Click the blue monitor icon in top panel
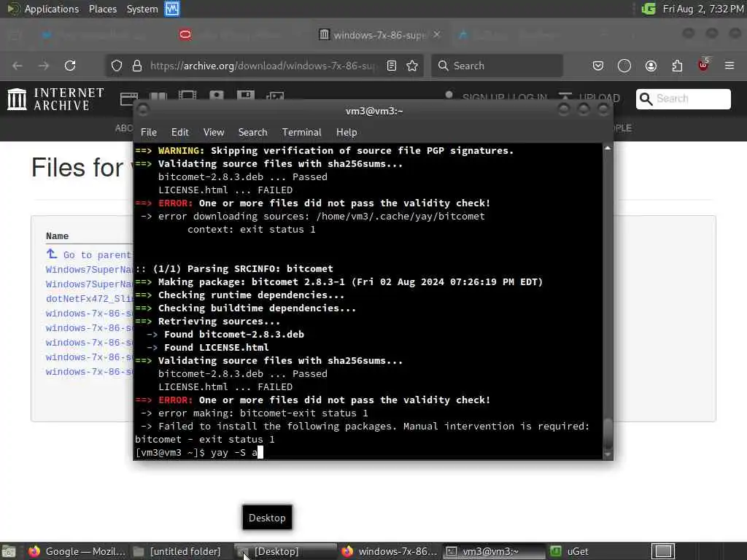This screenshot has height=560, width=747. [172, 9]
